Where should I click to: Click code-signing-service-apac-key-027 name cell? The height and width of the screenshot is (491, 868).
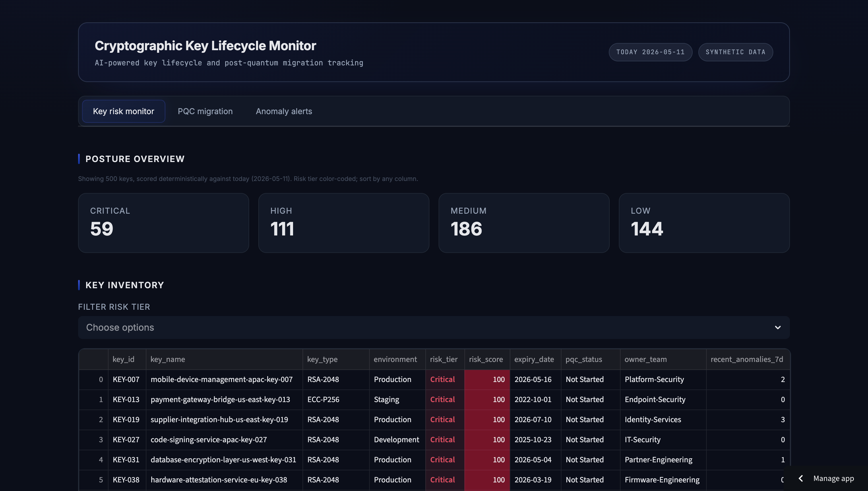(224, 440)
